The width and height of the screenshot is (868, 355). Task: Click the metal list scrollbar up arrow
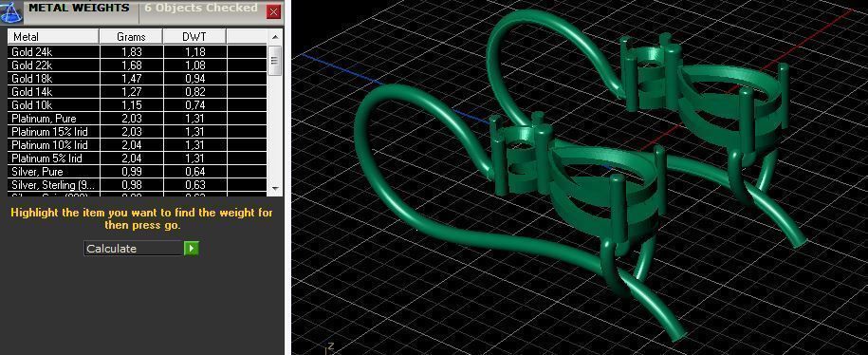275,37
